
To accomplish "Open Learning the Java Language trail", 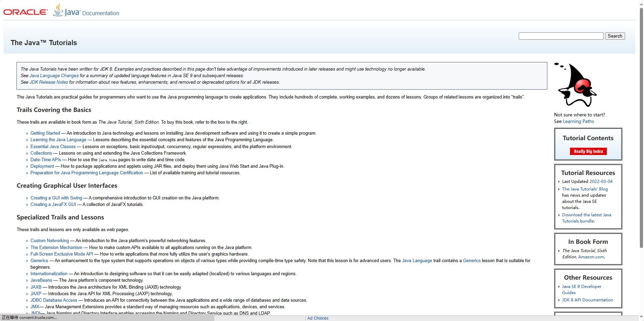I will click(x=58, y=140).
